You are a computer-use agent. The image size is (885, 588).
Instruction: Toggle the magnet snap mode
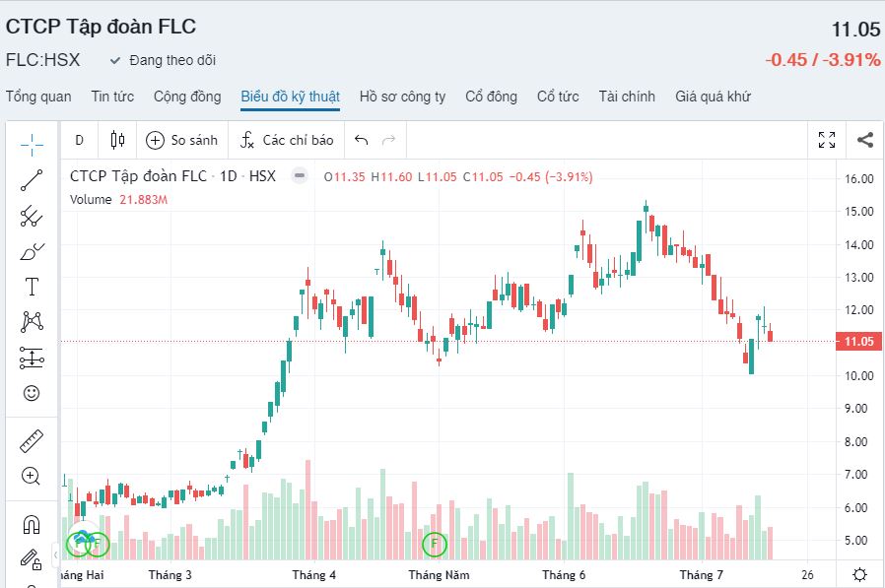coord(32,524)
